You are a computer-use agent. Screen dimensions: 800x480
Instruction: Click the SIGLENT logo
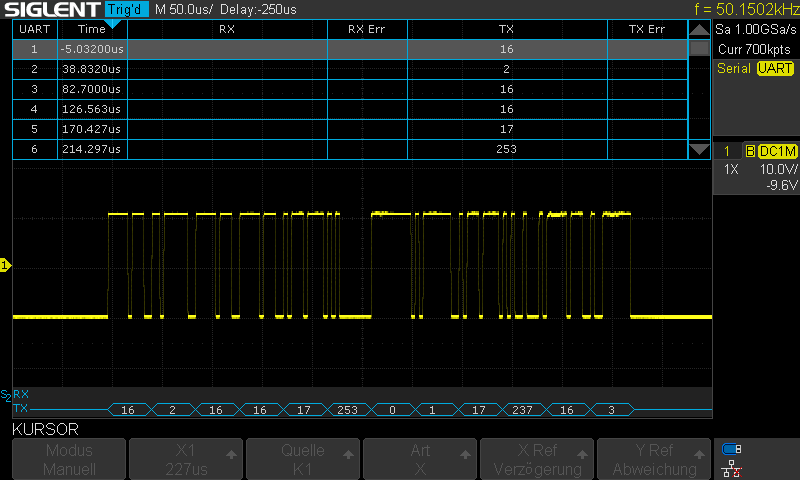click(x=52, y=9)
